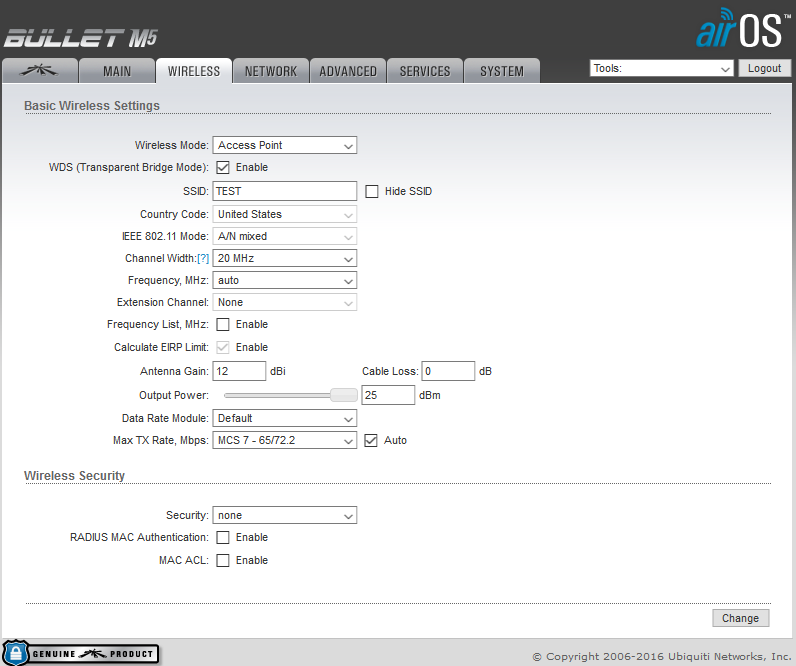Viewport: 796px width, 666px height.
Task: Toggle WDS Transparent Bridge Mode checkbox
Action: (x=223, y=168)
